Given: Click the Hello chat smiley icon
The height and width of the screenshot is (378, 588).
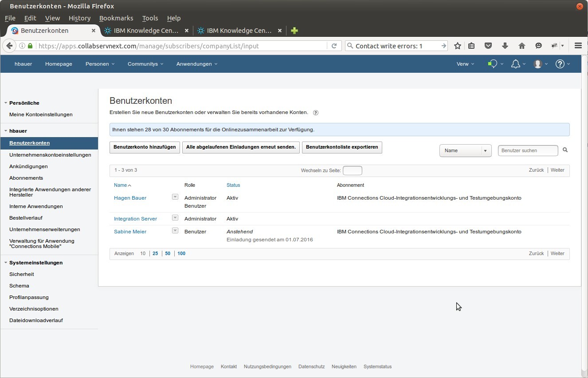Looking at the screenshot, I should pyautogui.click(x=539, y=46).
